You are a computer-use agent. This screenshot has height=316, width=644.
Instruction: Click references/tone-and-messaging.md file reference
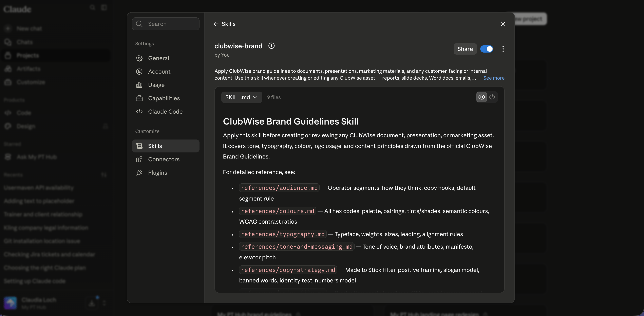(297, 246)
